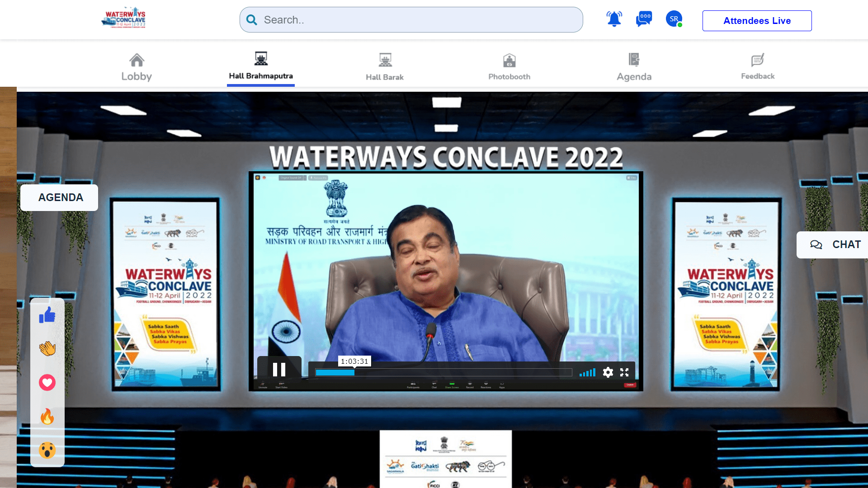This screenshot has height=488, width=868.
Task: Click the Waterways Conclave logo
Action: click(123, 18)
